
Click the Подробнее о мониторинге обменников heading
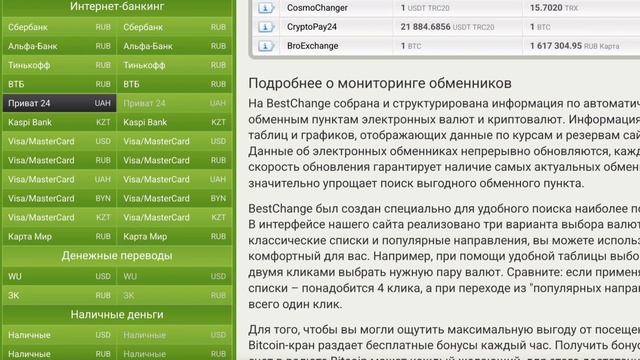click(380, 83)
